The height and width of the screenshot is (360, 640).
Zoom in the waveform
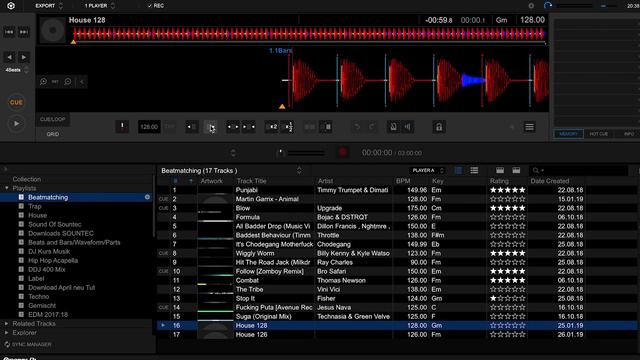[x=43, y=82]
